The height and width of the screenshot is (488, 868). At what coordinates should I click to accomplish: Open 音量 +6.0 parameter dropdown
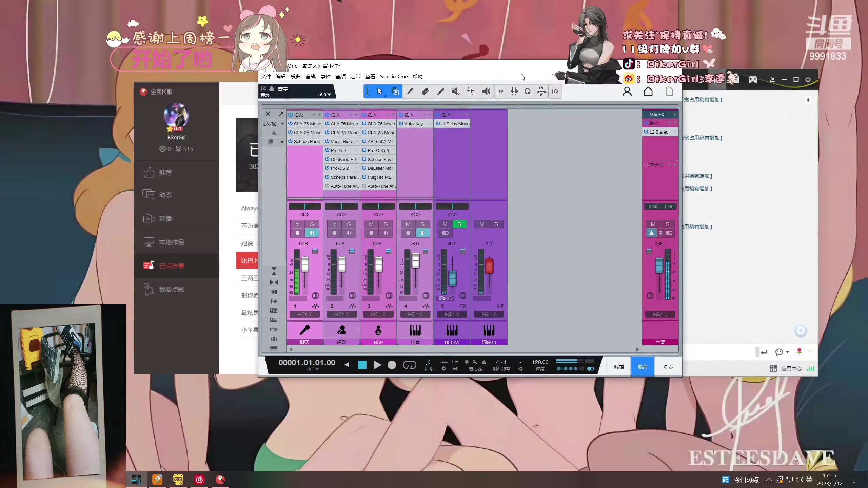point(329,95)
